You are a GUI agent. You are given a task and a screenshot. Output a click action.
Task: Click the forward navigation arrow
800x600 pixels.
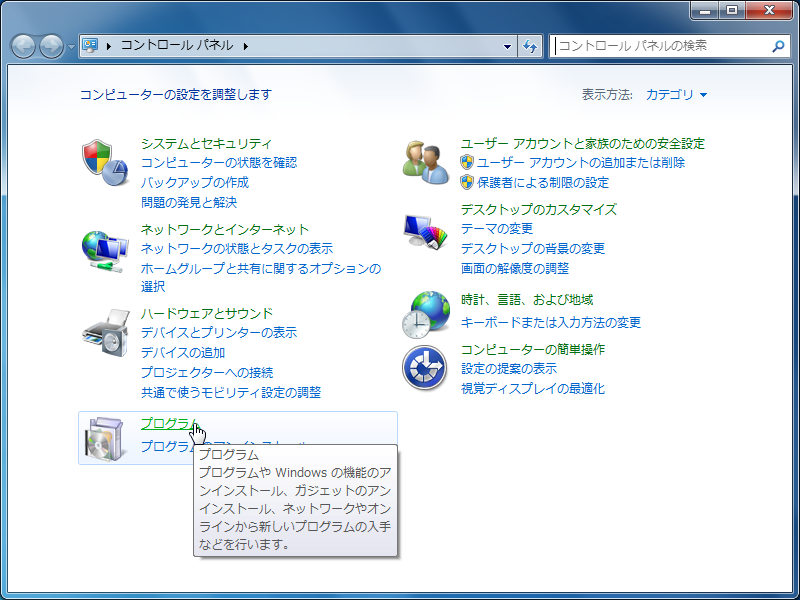[52, 46]
